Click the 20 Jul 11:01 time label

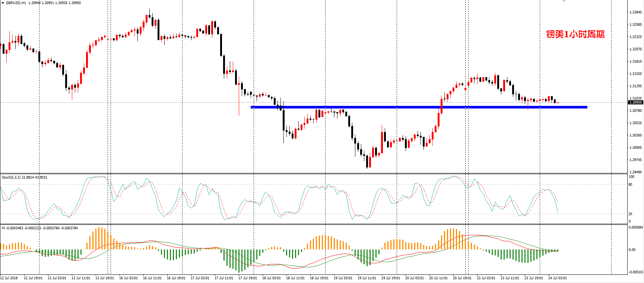coord(438,278)
